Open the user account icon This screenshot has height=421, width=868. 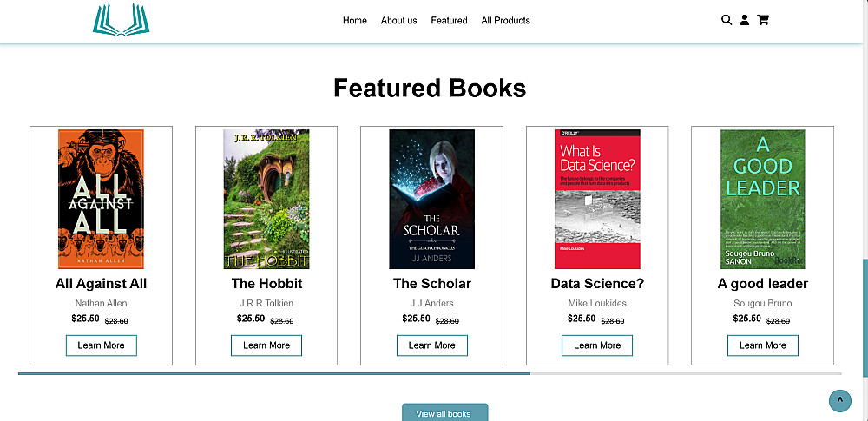click(745, 20)
